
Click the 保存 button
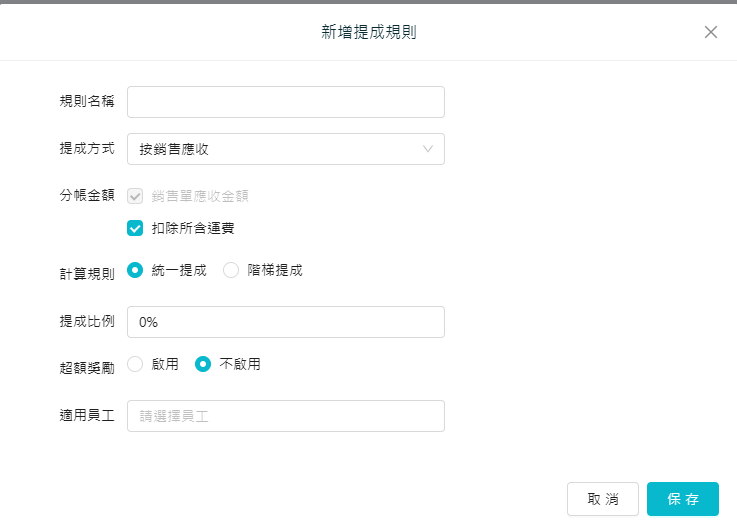[x=682, y=499]
